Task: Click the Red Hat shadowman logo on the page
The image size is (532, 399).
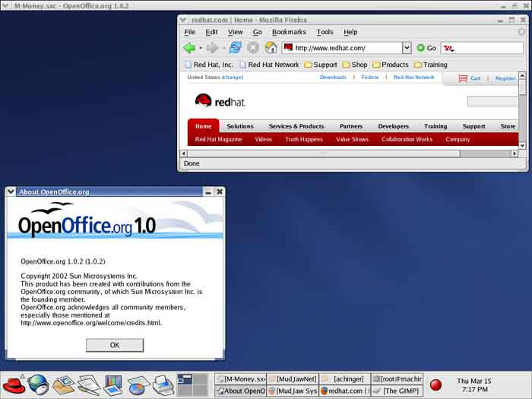Action: click(x=203, y=101)
